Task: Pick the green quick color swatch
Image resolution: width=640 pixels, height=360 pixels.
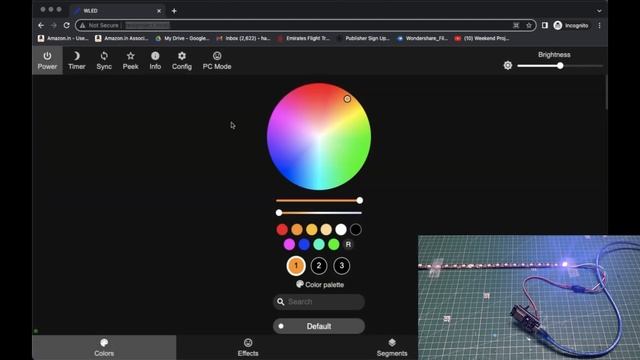Action: [x=333, y=244]
